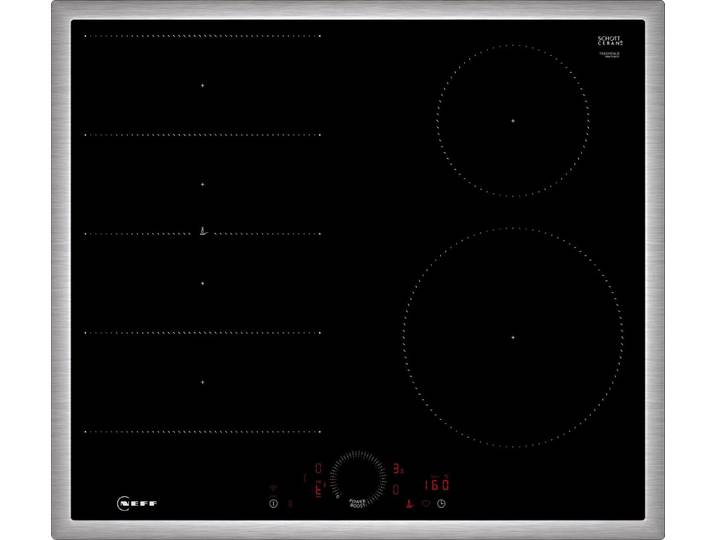Screen dimensions: 716x540
Task: Select the bottom flex zone segment
Action: click(x=203, y=383)
